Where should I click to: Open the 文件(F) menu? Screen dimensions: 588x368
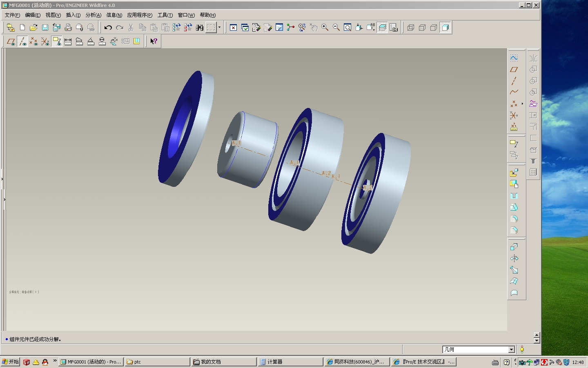point(12,15)
